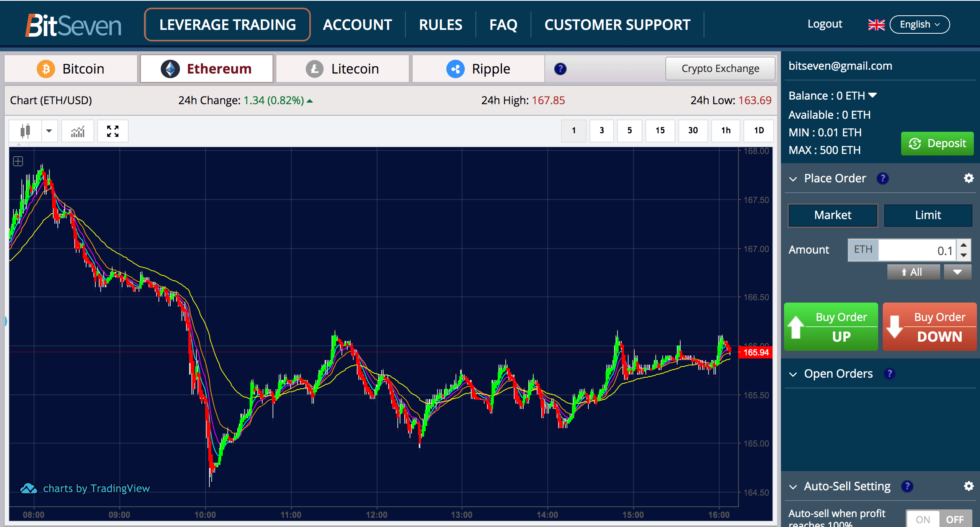Click the chart crosshair plus icon
This screenshot has height=527, width=980.
18,161
